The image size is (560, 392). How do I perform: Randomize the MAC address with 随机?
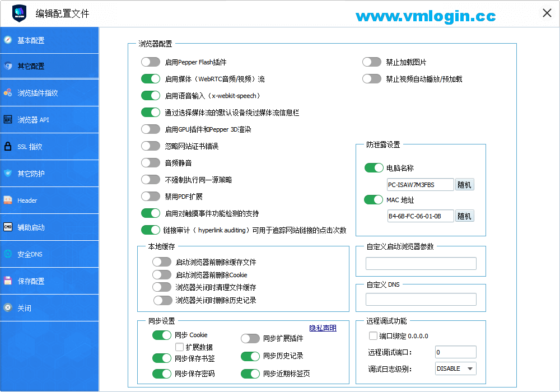click(x=464, y=216)
